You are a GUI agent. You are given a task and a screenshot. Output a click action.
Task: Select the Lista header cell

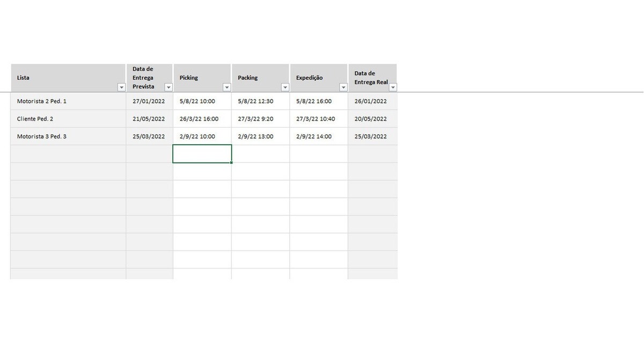click(x=64, y=78)
